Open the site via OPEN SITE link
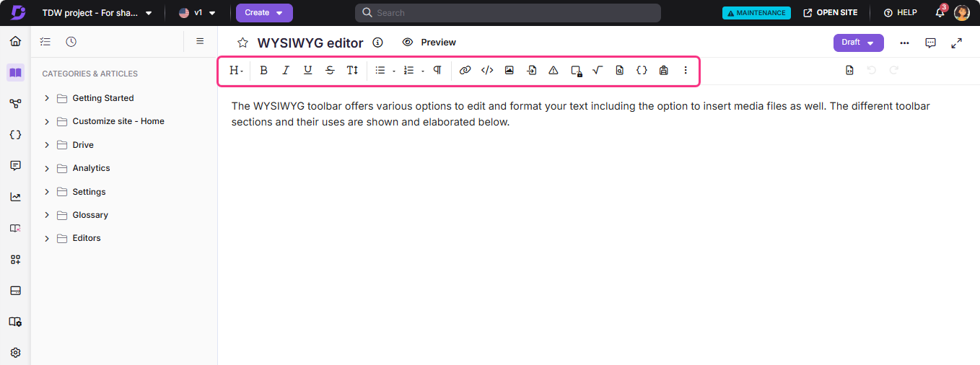Screen dimensions: 980x365 point(831,13)
